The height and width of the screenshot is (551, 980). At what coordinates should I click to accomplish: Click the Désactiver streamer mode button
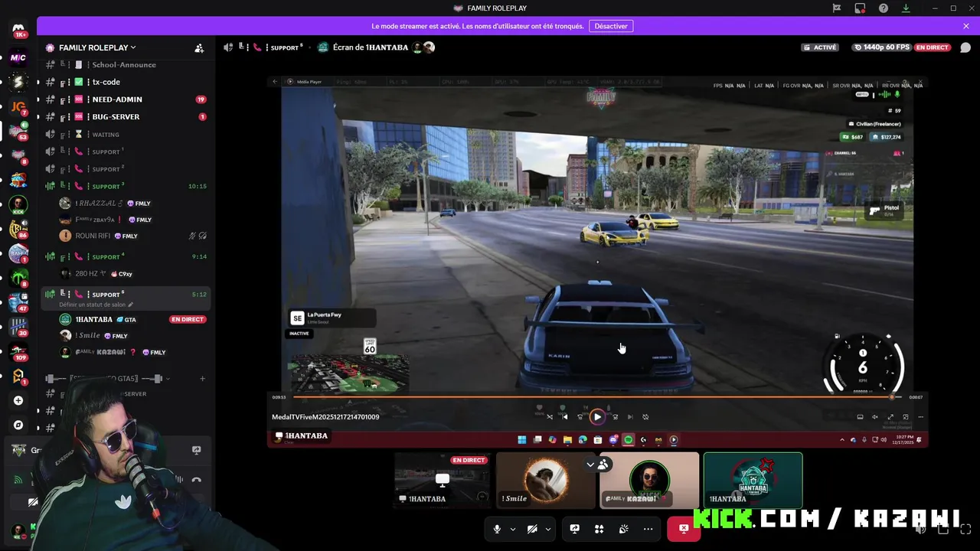(611, 26)
